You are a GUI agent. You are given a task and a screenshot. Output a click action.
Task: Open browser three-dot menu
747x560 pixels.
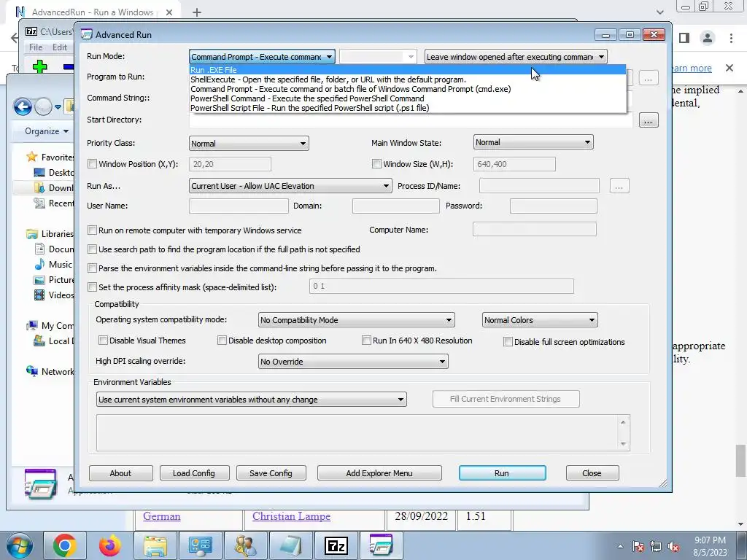731,38
